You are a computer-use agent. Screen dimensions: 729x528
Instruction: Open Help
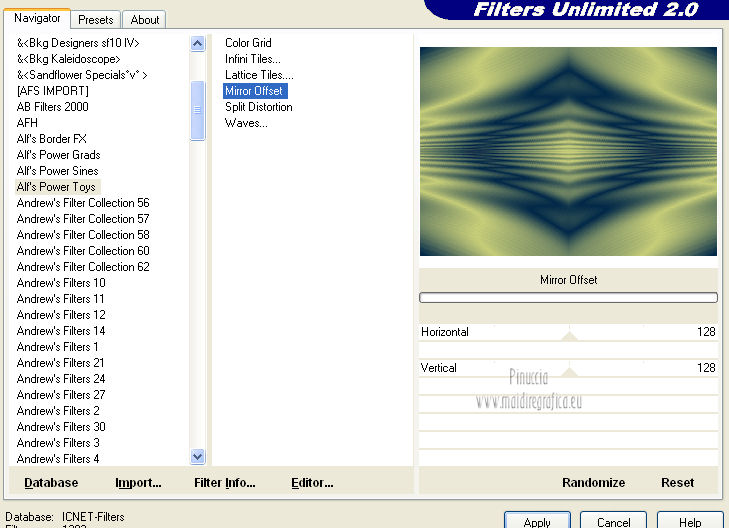click(x=690, y=521)
